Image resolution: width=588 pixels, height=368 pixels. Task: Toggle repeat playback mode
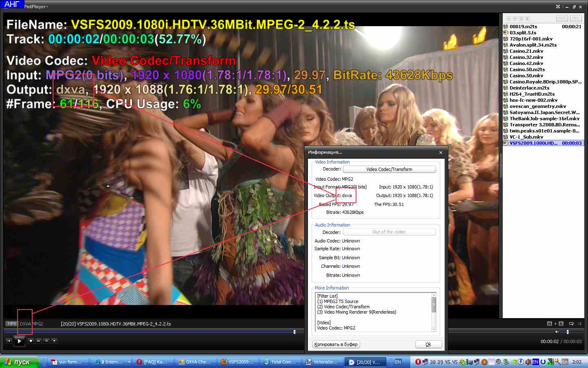coord(571,323)
